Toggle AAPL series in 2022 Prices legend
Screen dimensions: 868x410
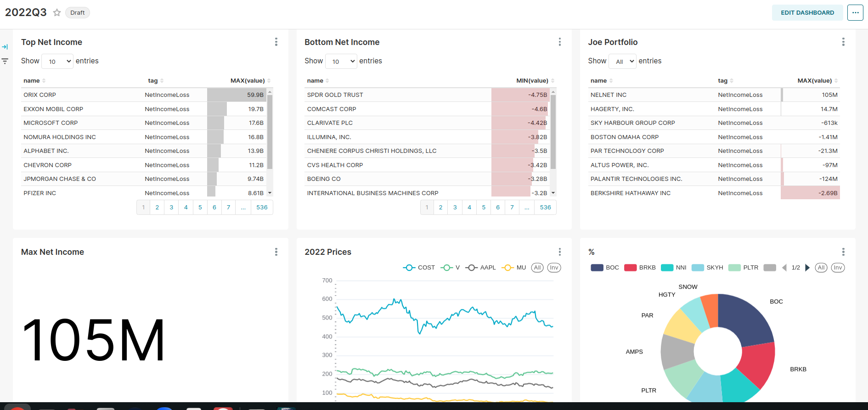[480, 268]
